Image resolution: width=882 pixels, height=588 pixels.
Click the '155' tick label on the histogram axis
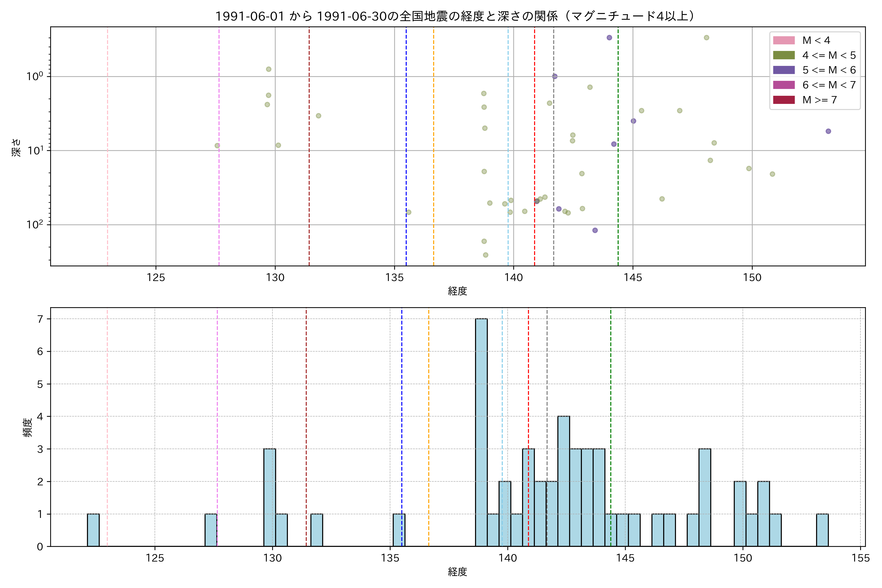tap(861, 558)
